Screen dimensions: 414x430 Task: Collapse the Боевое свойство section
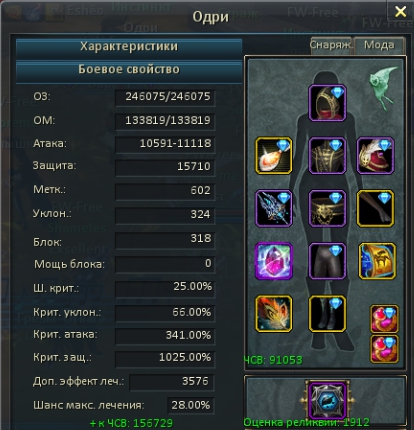point(129,70)
